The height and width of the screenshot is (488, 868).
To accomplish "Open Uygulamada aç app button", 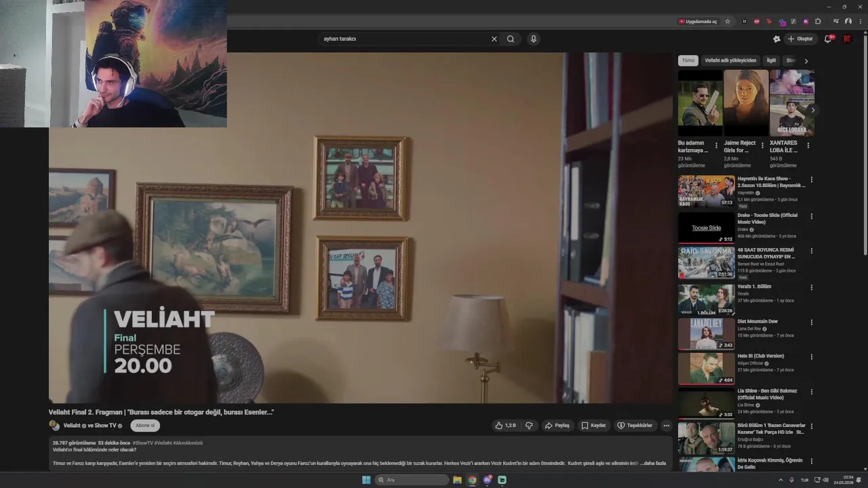I will pyautogui.click(x=698, y=22).
